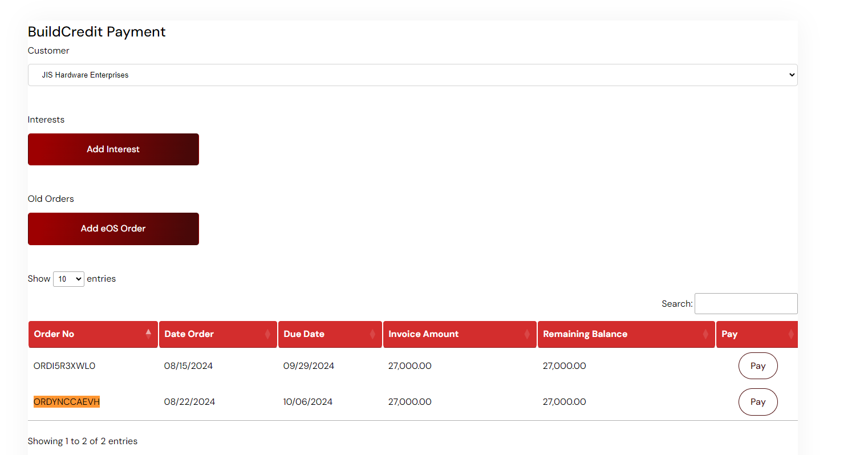Select highlighted order number ORDYNCCAEVH
The width and height of the screenshot is (868, 455).
[67, 402]
